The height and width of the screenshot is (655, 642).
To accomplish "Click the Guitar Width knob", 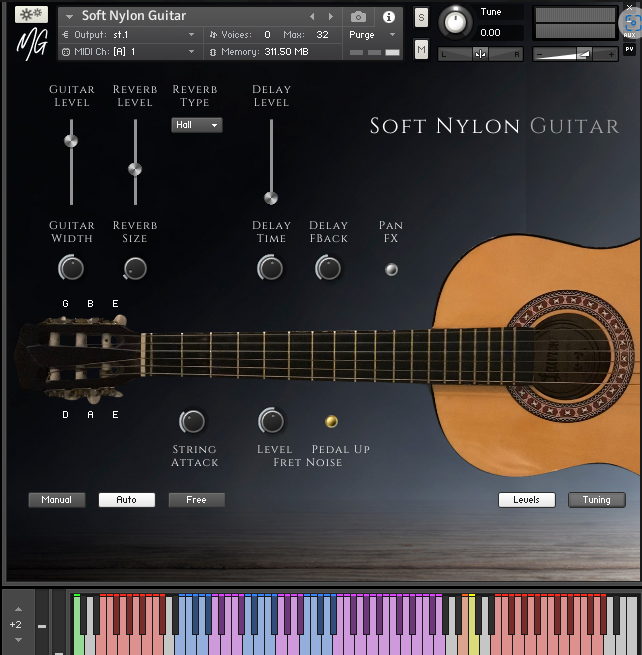I will coord(71,267).
